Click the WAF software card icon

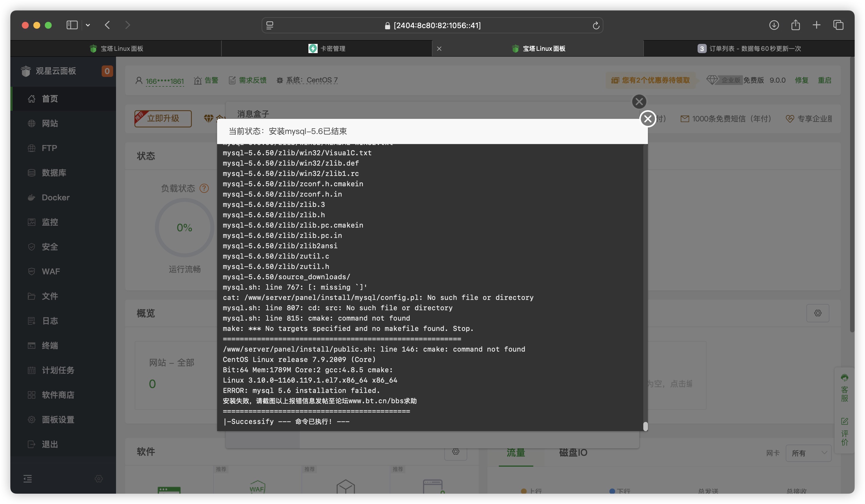[257, 486]
